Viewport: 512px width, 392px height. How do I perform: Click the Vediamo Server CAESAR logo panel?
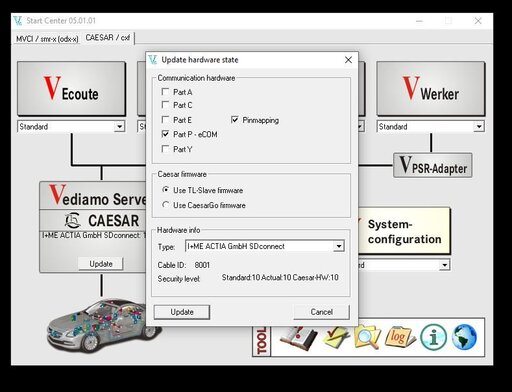click(x=93, y=220)
